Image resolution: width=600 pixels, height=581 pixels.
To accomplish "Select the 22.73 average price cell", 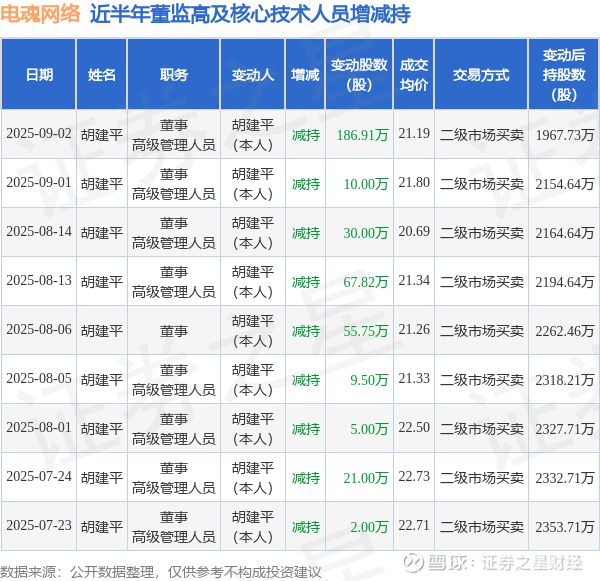I will pos(414,477).
